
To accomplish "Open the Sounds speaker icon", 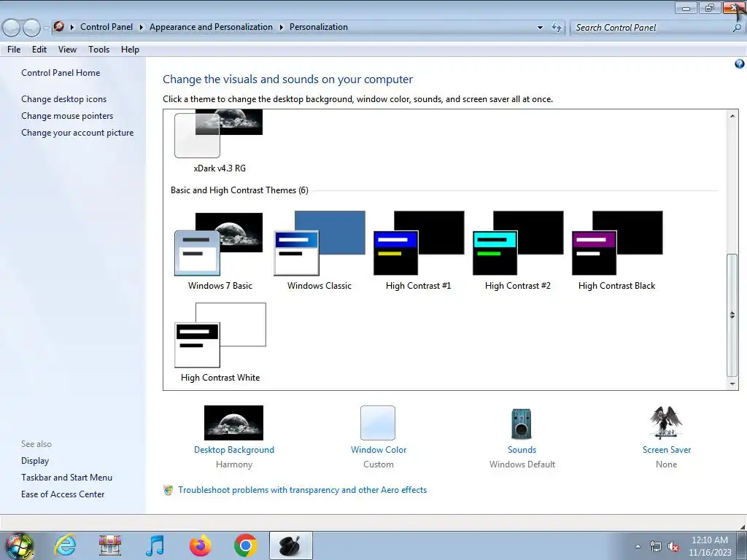I will click(x=521, y=424).
